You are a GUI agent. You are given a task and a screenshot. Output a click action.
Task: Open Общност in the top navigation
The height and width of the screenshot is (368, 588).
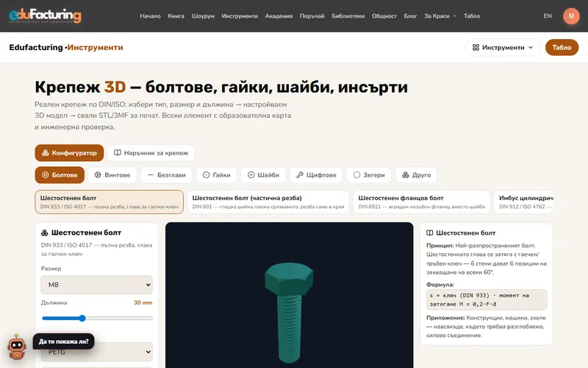[384, 16]
